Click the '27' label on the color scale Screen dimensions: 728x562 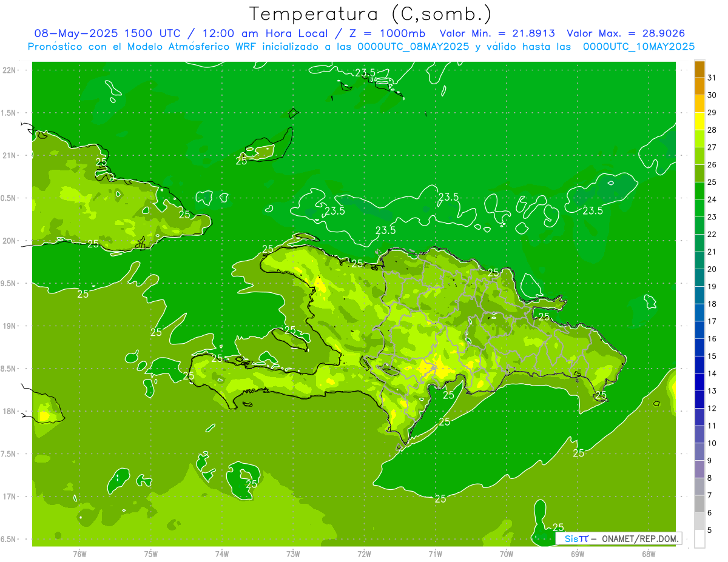coord(712,147)
